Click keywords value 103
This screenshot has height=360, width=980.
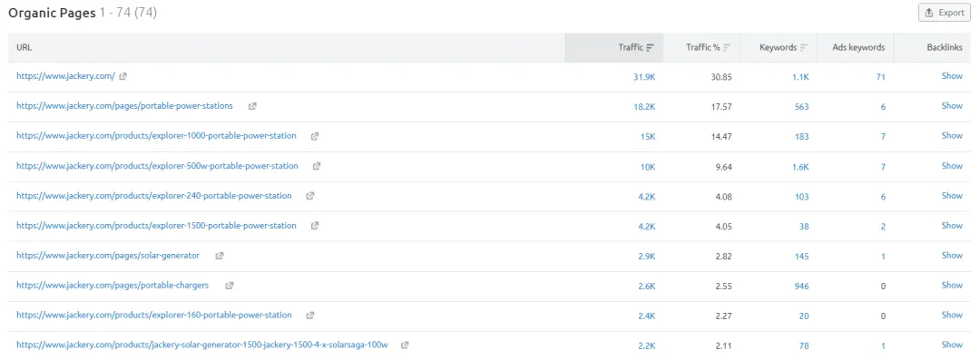[802, 197]
